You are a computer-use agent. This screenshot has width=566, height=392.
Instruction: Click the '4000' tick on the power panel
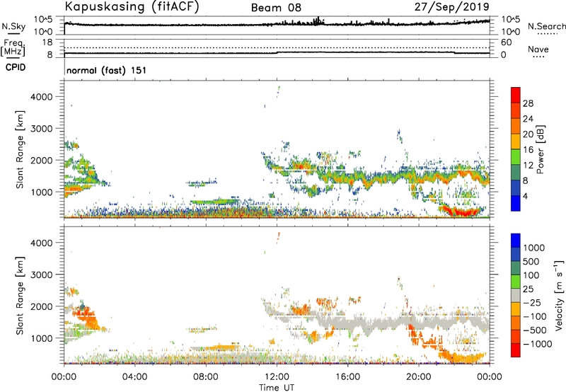[41, 97]
